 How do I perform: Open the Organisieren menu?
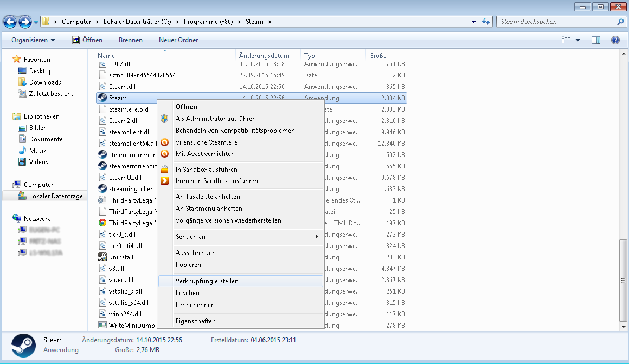tap(33, 40)
